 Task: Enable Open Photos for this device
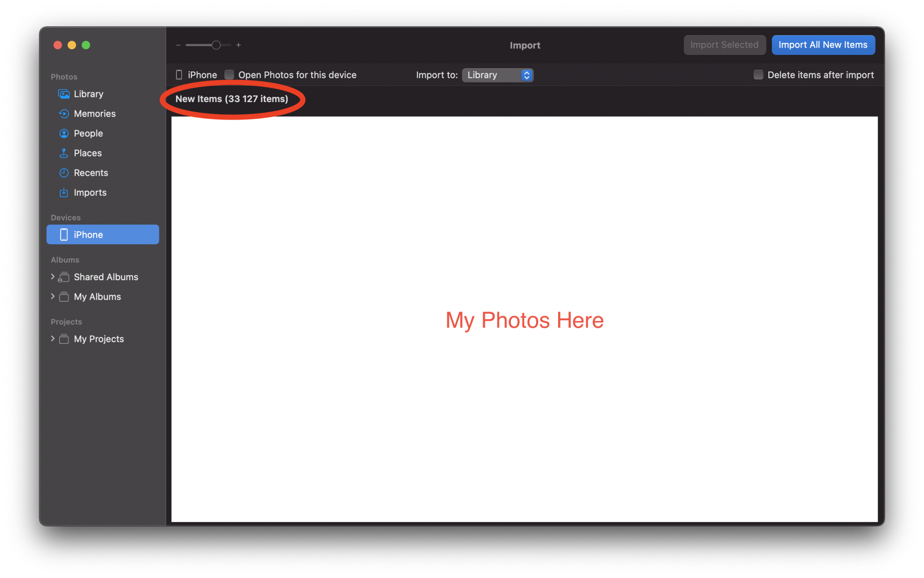click(229, 75)
